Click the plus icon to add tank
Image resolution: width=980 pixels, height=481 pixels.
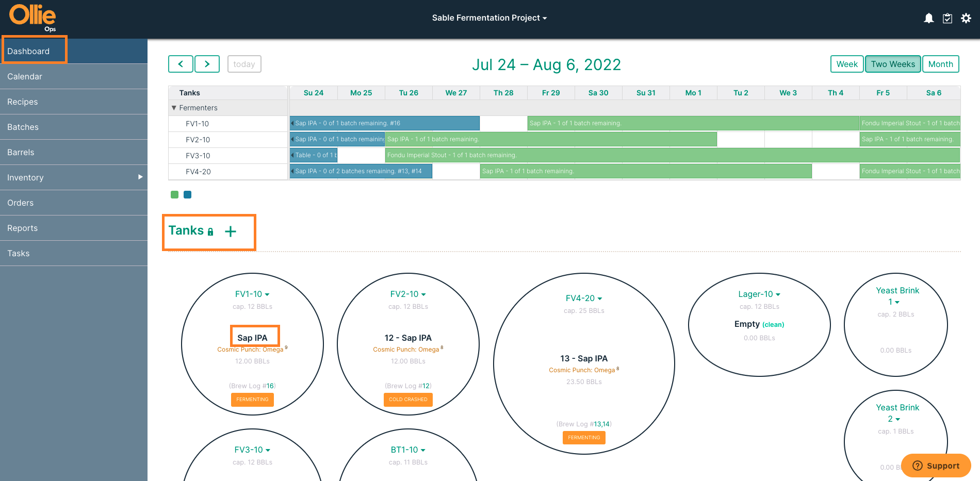pyautogui.click(x=231, y=231)
